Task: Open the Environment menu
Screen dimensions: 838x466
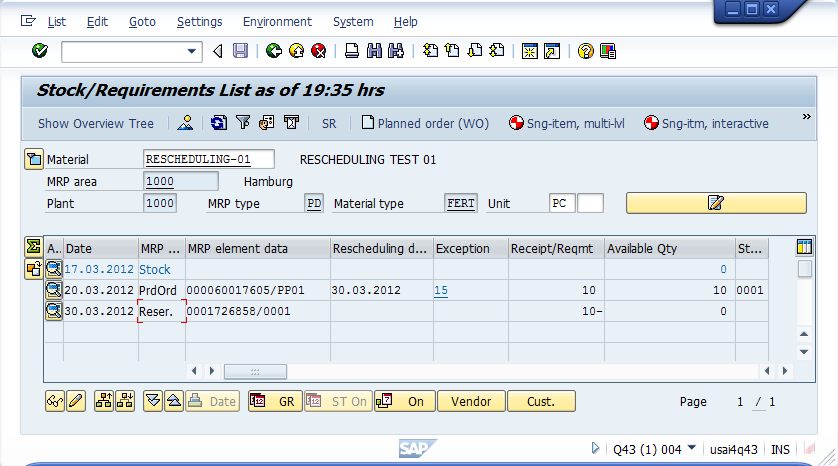Action: (277, 21)
